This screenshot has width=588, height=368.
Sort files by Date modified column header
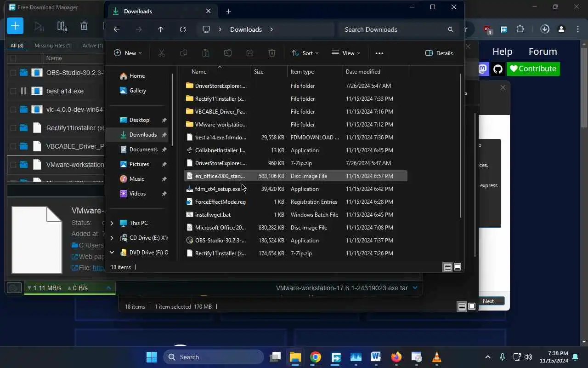coord(376,72)
